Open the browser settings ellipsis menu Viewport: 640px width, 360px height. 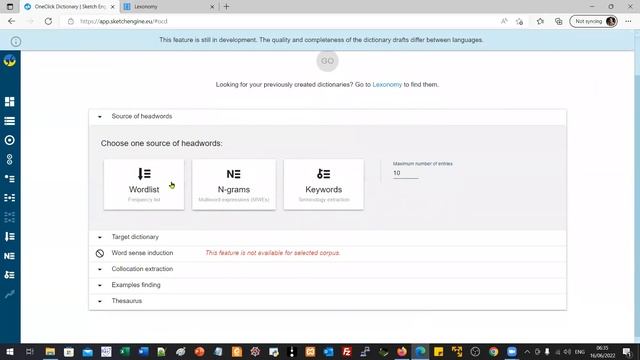pos(628,21)
